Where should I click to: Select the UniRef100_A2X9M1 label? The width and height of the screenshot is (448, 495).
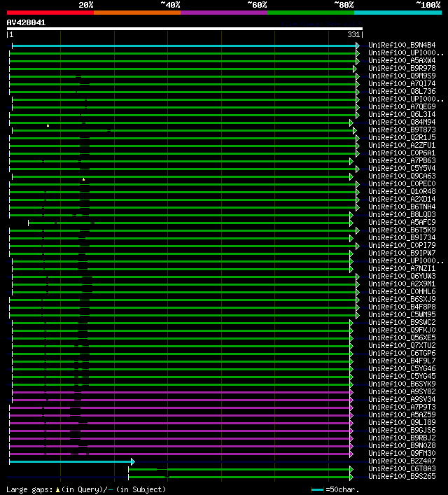tap(402, 284)
